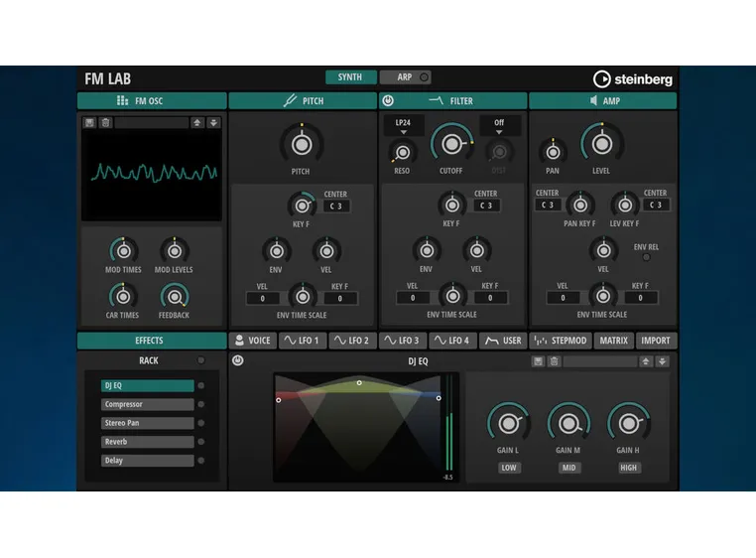Click the Pitch ENV TIME SCALE VEL value field

point(263,298)
